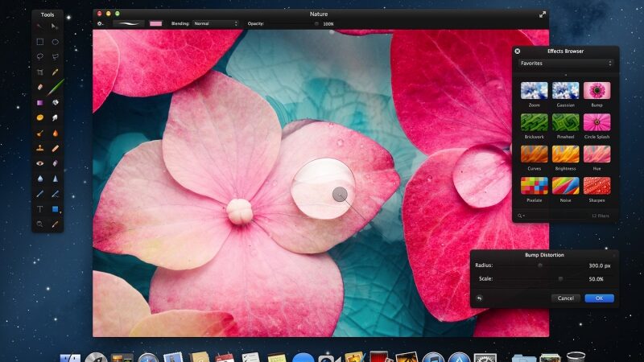Open the Trash in the Dock
The image size is (644, 362).
(576, 356)
